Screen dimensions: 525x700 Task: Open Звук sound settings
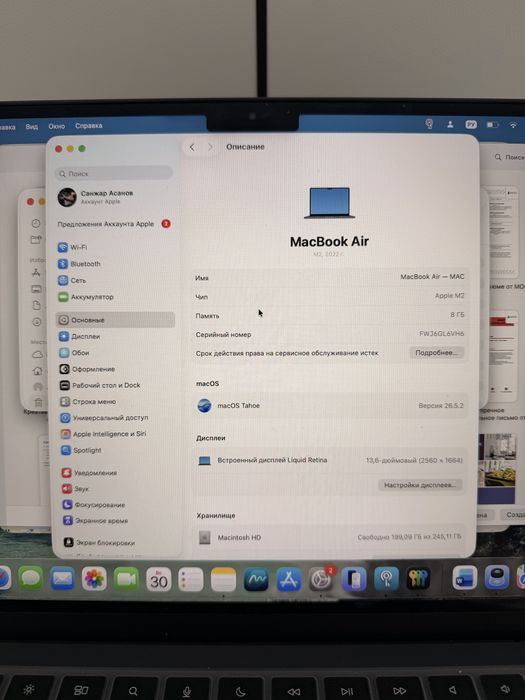[x=75, y=489]
